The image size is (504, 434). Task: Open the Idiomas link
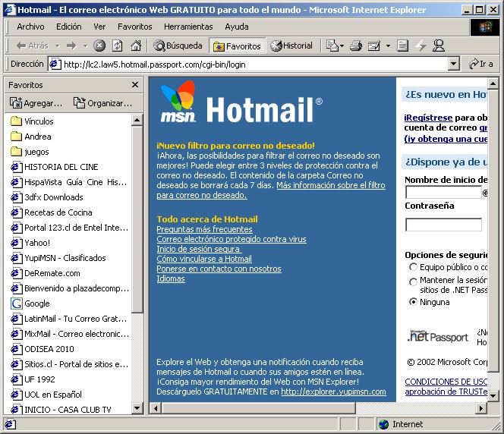point(171,279)
